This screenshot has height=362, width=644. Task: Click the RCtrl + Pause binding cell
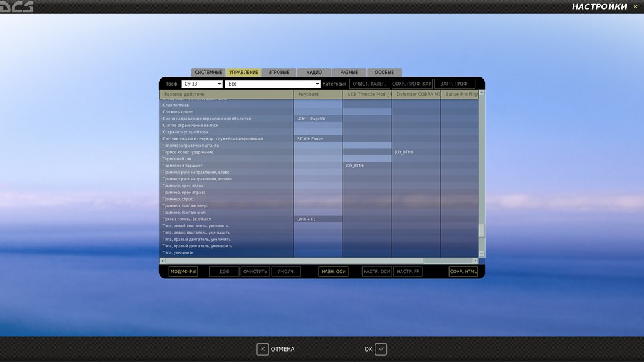(x=318, y=139)
